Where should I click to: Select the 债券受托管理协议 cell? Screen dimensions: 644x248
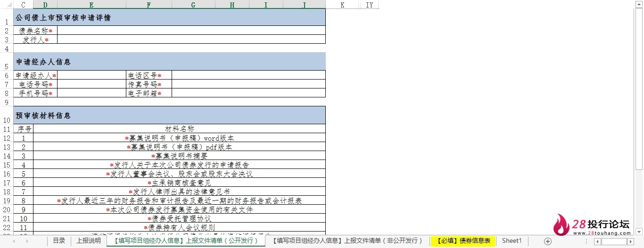(x=179, y=218)
